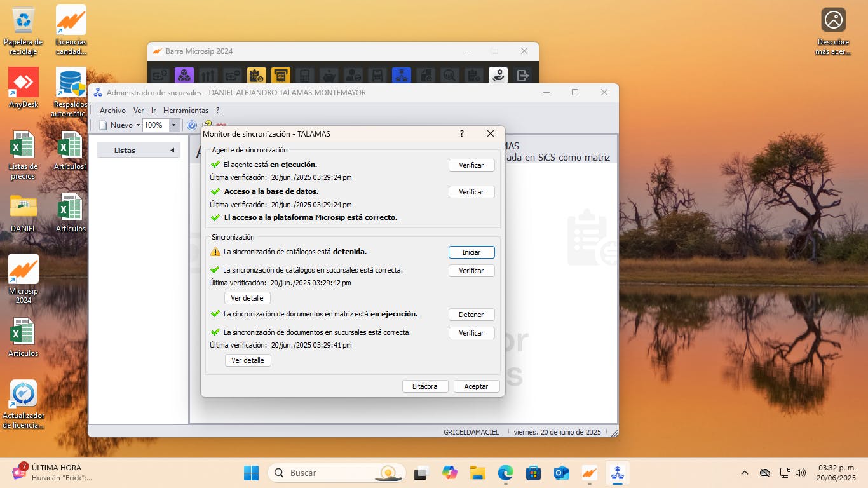Click Verificar for the agent status
The height and width of the screenshot is (488, 868).
[x=471, y=165]
